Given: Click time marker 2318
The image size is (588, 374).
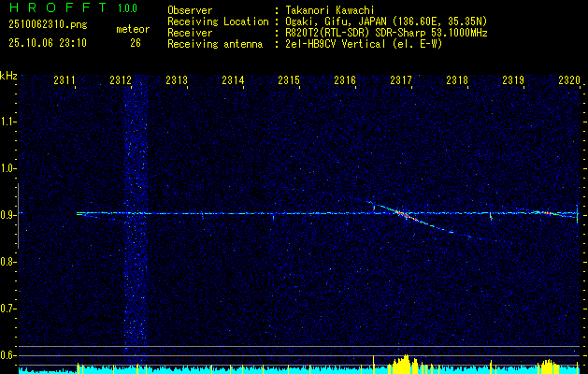Looking at the screenshot, I should (457, 79).
